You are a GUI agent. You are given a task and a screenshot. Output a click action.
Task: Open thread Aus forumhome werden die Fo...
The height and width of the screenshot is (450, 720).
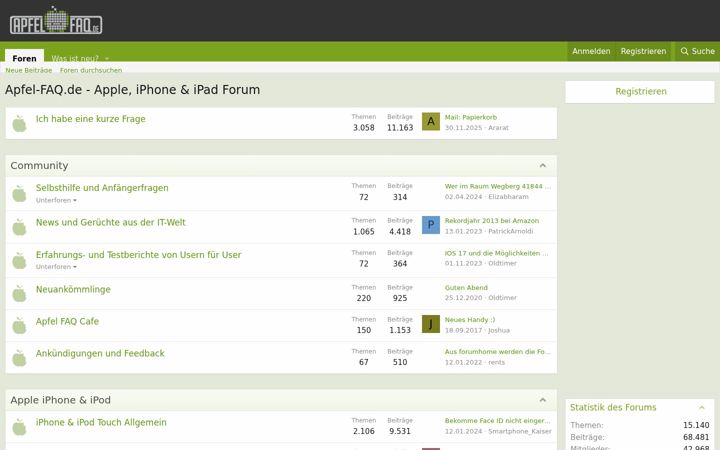click(x=498, y=352)
